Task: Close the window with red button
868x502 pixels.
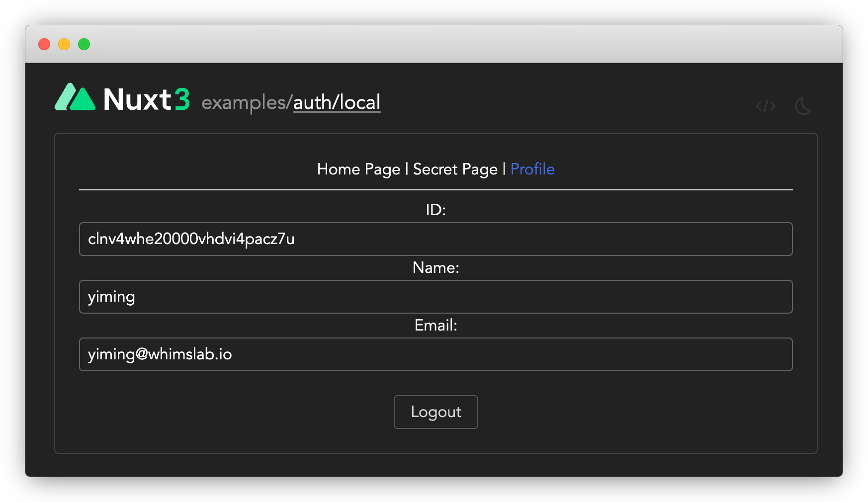Action: (x=44, y=44)
